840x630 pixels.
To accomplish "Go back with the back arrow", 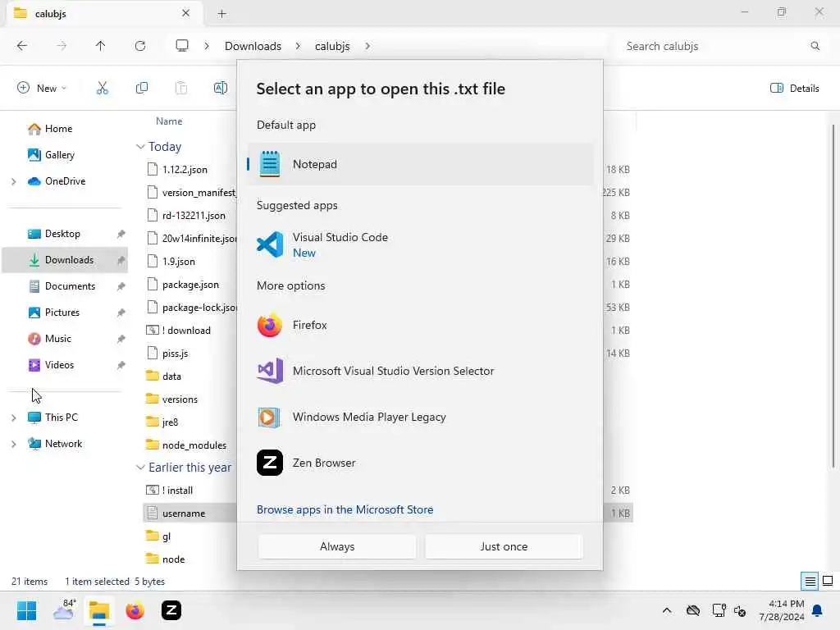I will (22, 46).
